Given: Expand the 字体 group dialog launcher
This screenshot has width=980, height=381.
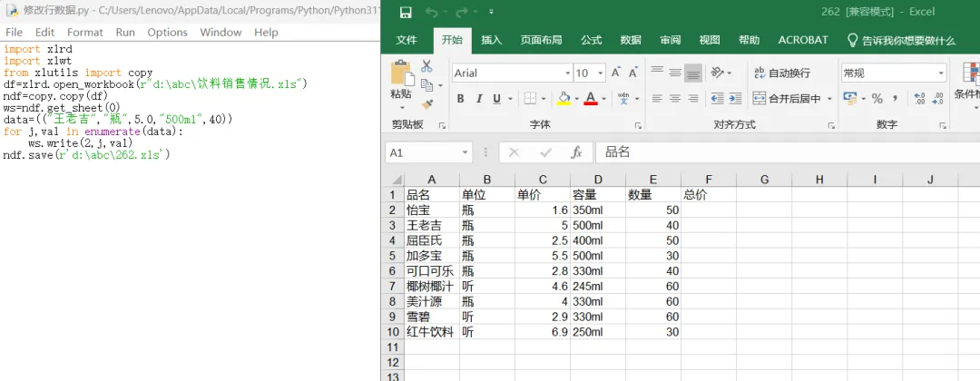Looking at the screenshot, I should click(638, 125).
